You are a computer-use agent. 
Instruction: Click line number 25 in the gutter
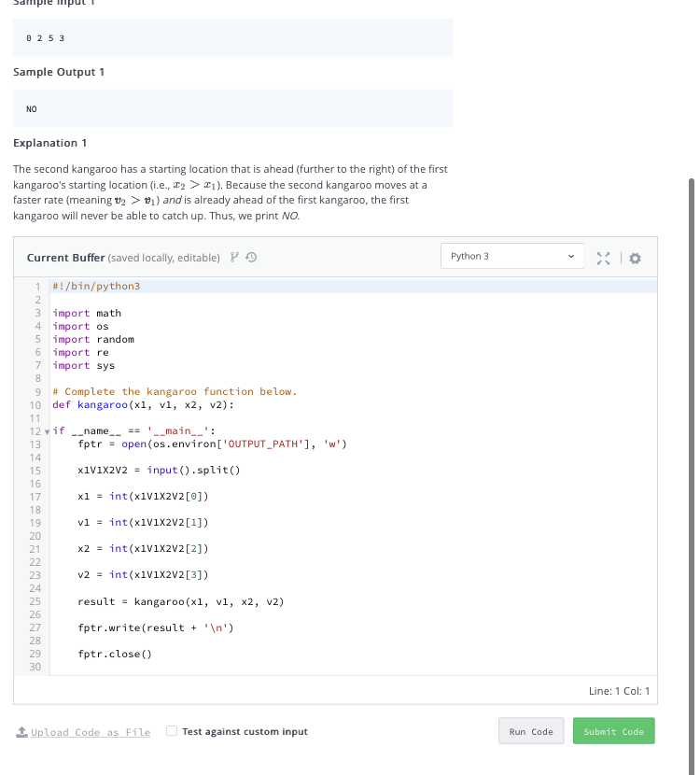tap(35, 601)
